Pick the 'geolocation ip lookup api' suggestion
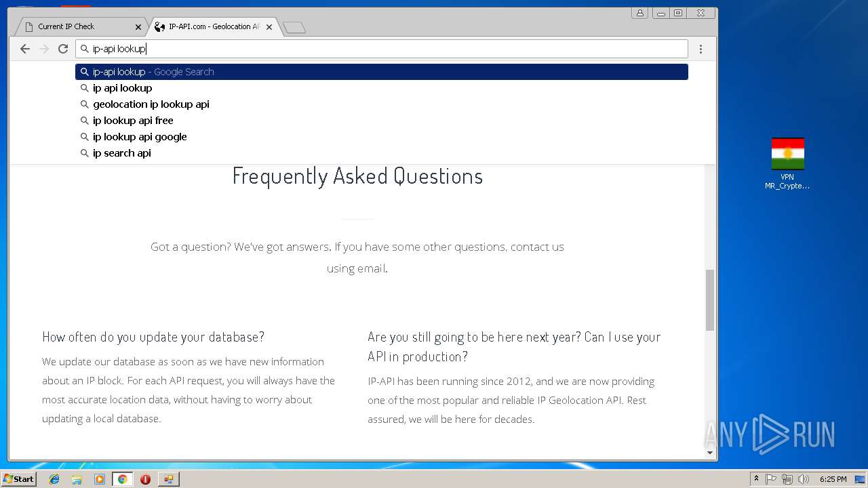Viewport: 868px width, 488px height. (382, 104)
